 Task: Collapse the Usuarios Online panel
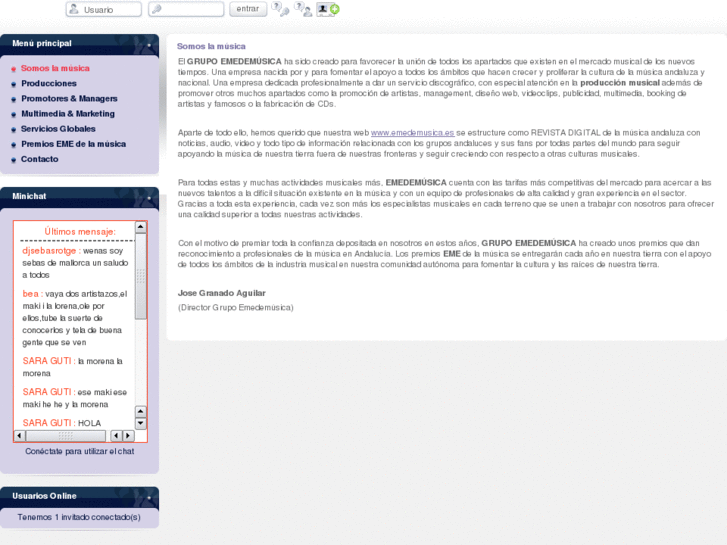click(x=149, y=498)
